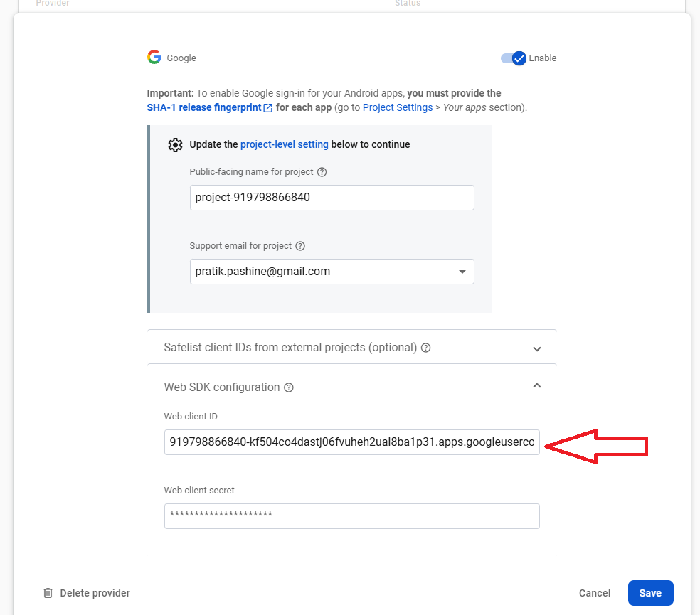Click help icon beside Safelist client IDs
Image resolution: width=700 pixels, height=615 pixels.
tap(426, 348)
